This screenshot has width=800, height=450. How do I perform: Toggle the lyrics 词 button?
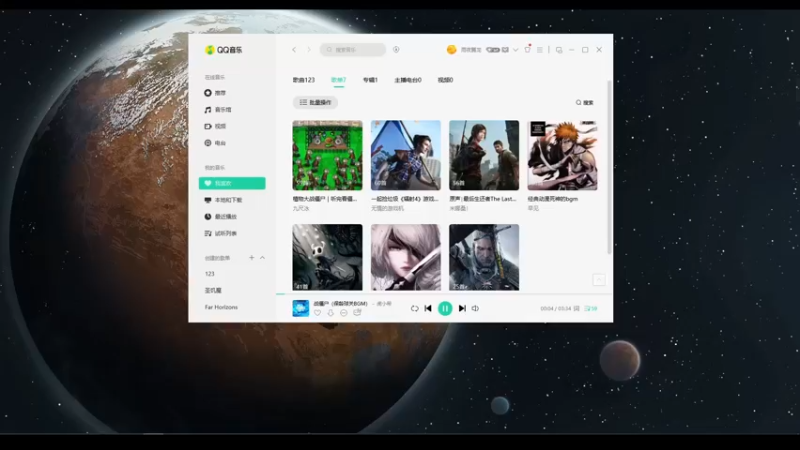[577, 309]
